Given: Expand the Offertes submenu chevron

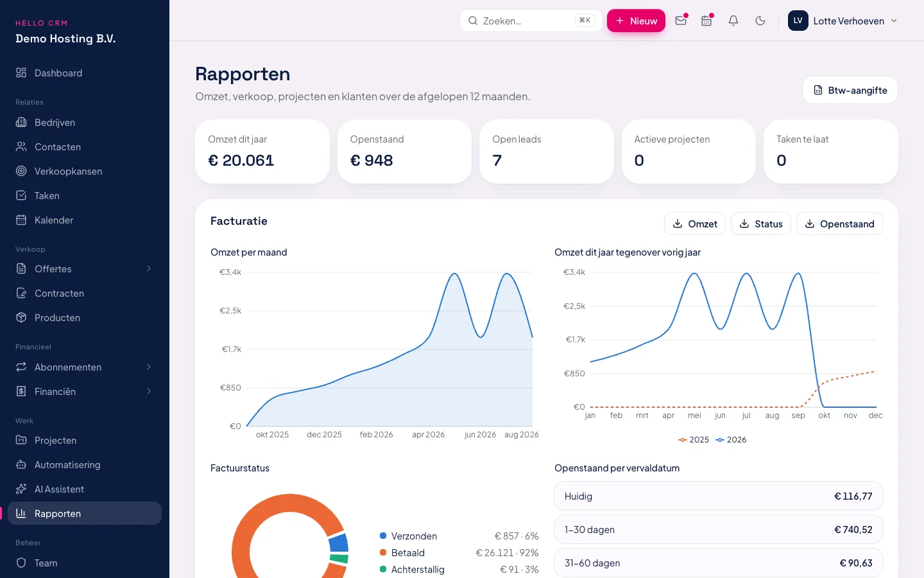Looking at the screenshot, I should pos(149,268).
